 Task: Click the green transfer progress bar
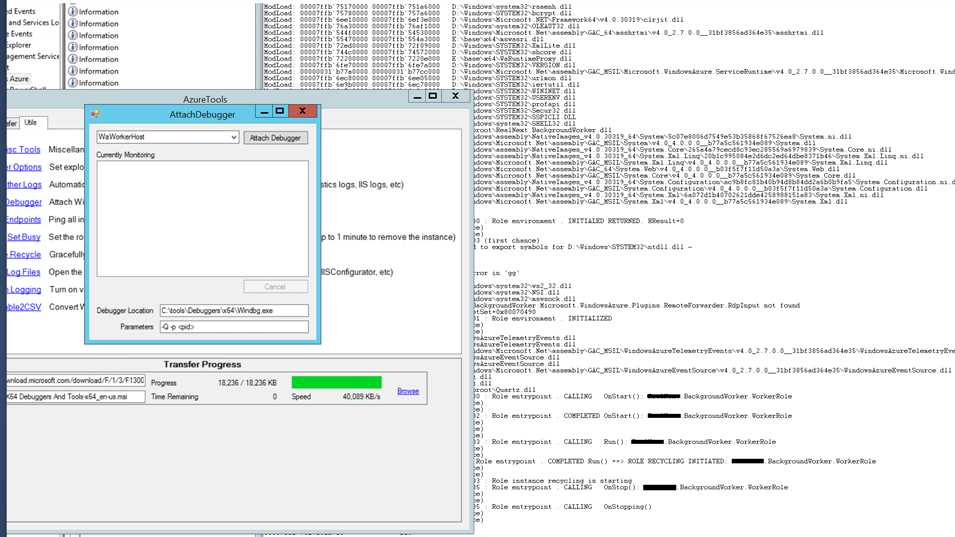(x=336, y=382)
